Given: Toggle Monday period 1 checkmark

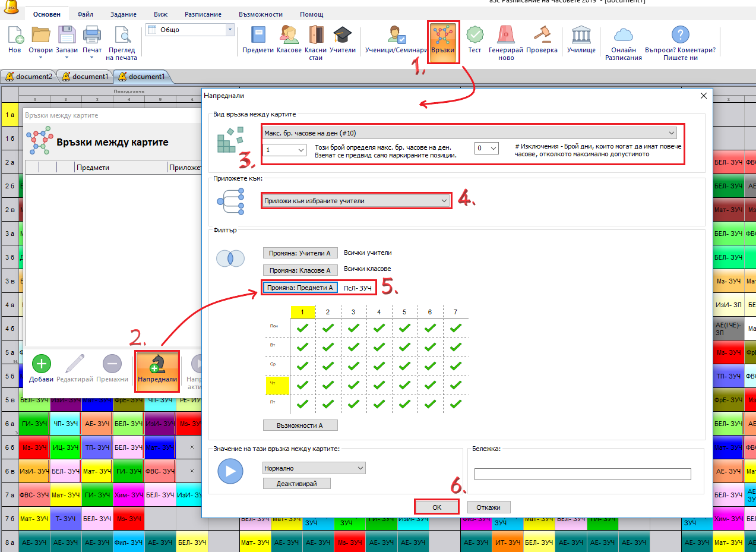Looking at the screenshot, I should [x=302, y=327].
